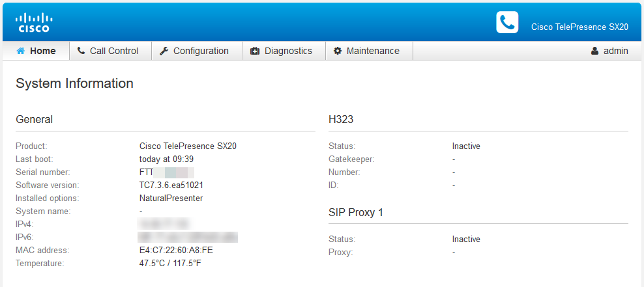The image size is (644, 287).
Task: Click the System Information heading
Action: click(x=74, y=83)
